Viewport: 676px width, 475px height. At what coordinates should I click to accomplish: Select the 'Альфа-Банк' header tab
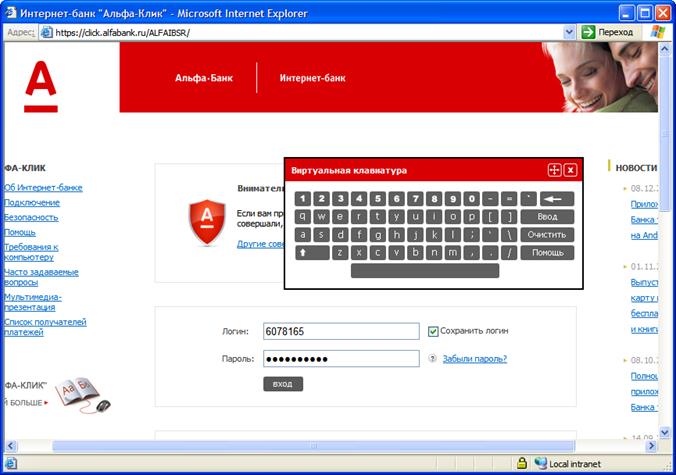click(204, 78)
